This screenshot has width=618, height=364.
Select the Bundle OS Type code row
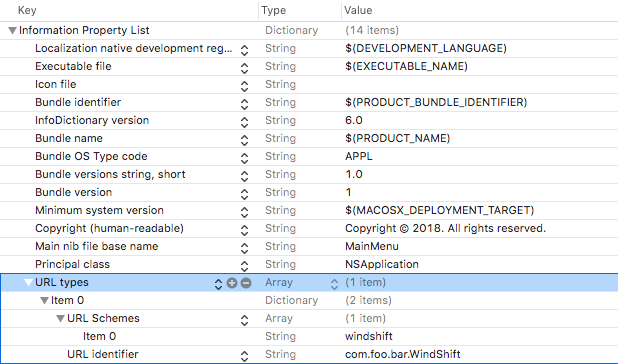tap(309, 156)
